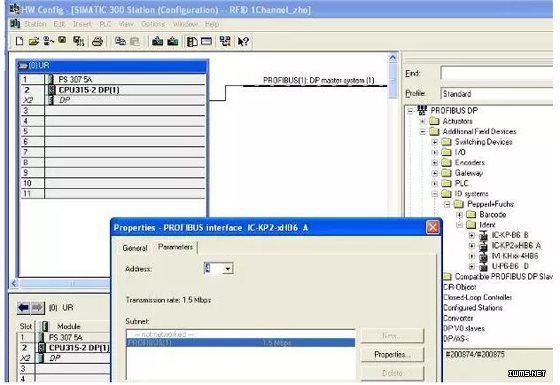This screenshot has height=385, width=560.
Task: Expand the Encoders folder
Action: pos(435,163)
